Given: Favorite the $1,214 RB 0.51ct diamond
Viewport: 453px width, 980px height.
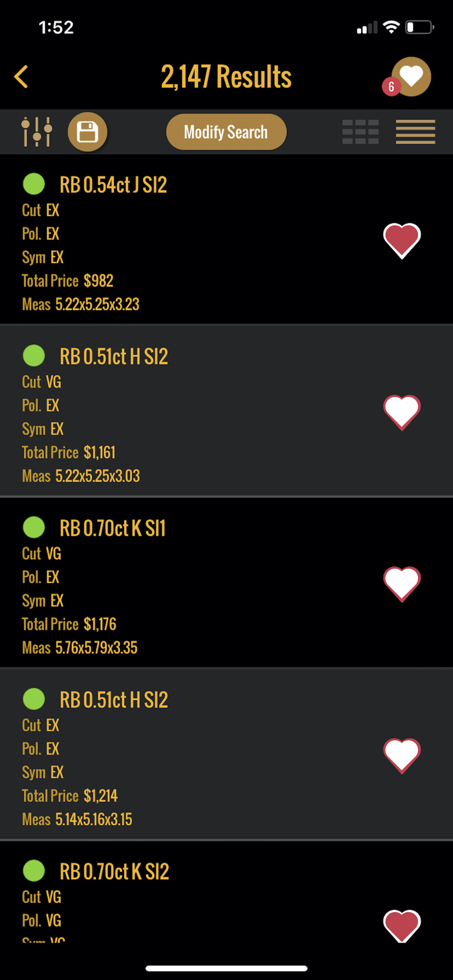Looking at the screenshot, I should click(x=402, y=755).
